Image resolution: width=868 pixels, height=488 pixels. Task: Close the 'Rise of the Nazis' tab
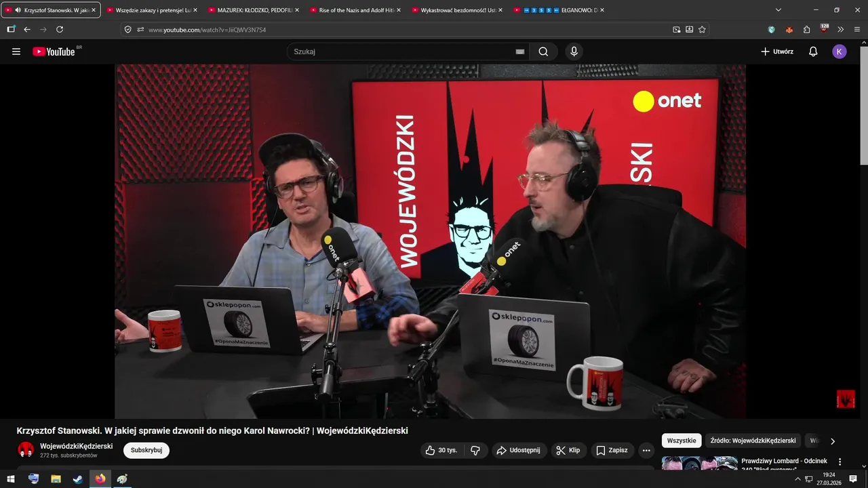[x=398, y=10]
